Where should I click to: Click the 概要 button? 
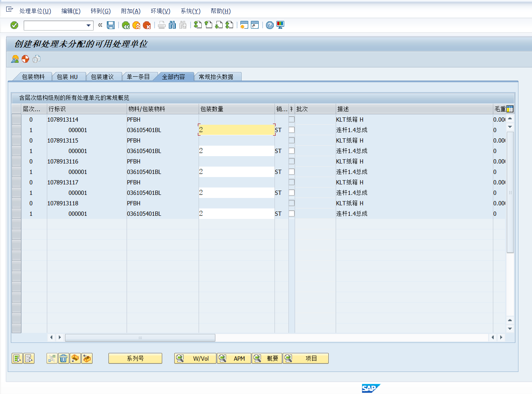pos(267,358)
